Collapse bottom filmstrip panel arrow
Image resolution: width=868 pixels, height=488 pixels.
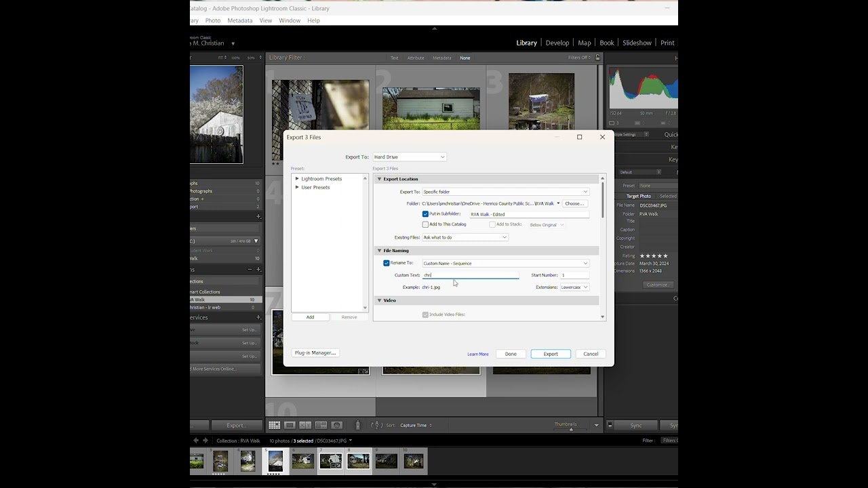point(434,485)
